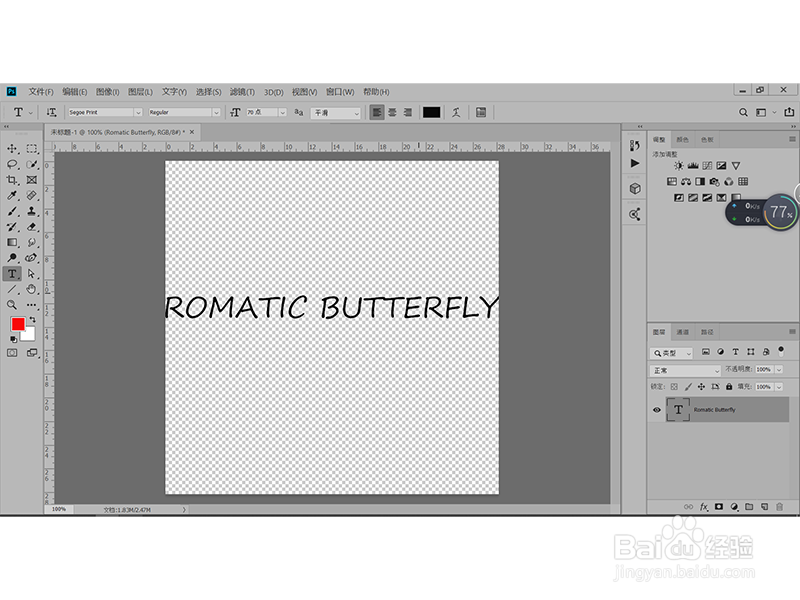This screenshot has width=800, height=600.
Task: Toggle lock all padlock
Action: tap(729, 387)
